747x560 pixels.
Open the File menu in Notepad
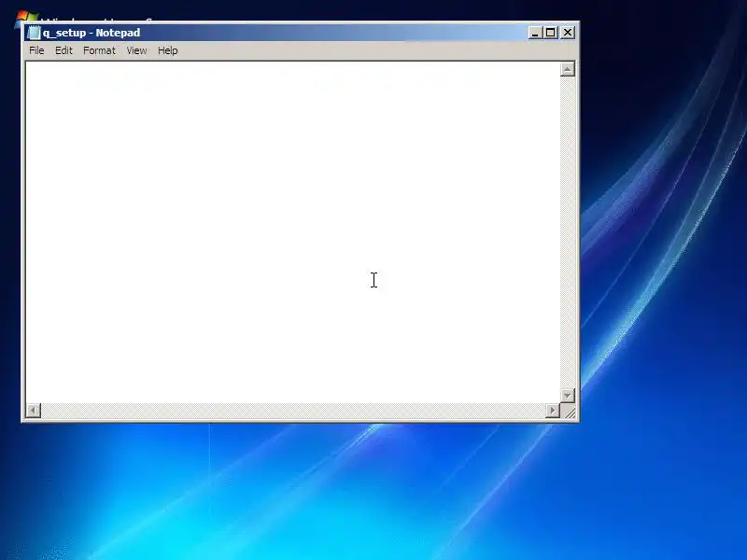coord(36,50)
